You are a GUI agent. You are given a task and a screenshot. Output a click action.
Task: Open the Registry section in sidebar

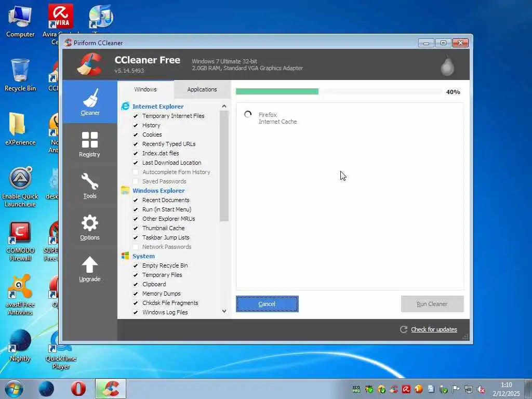pyautogui.click(x=90, y=144)
